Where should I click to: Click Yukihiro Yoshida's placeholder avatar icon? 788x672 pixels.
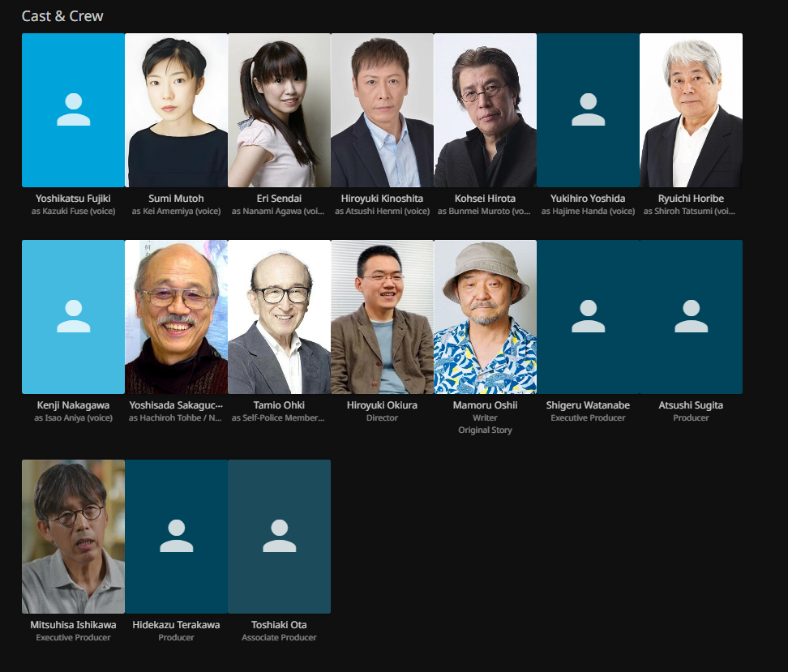pyautogui.click(x=588, y=110)
